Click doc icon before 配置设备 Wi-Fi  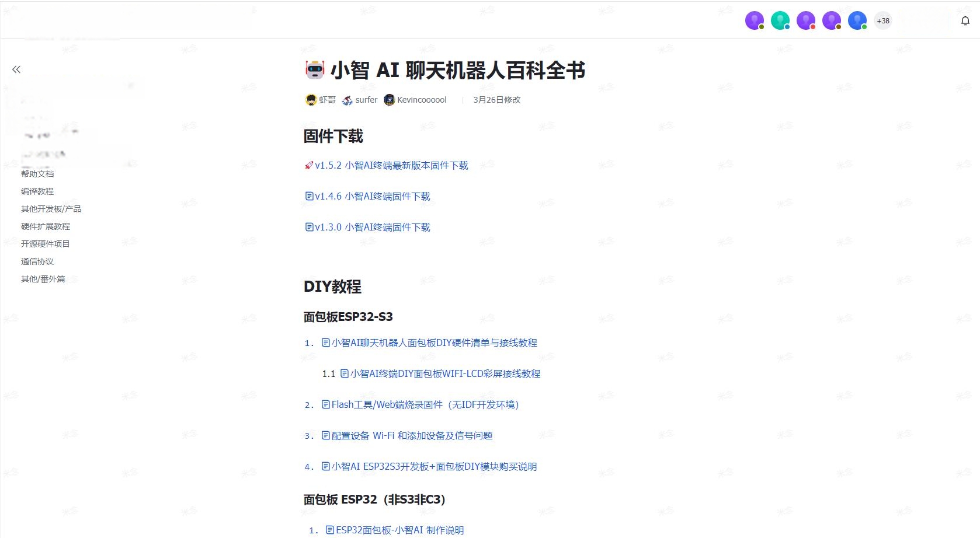326,435
